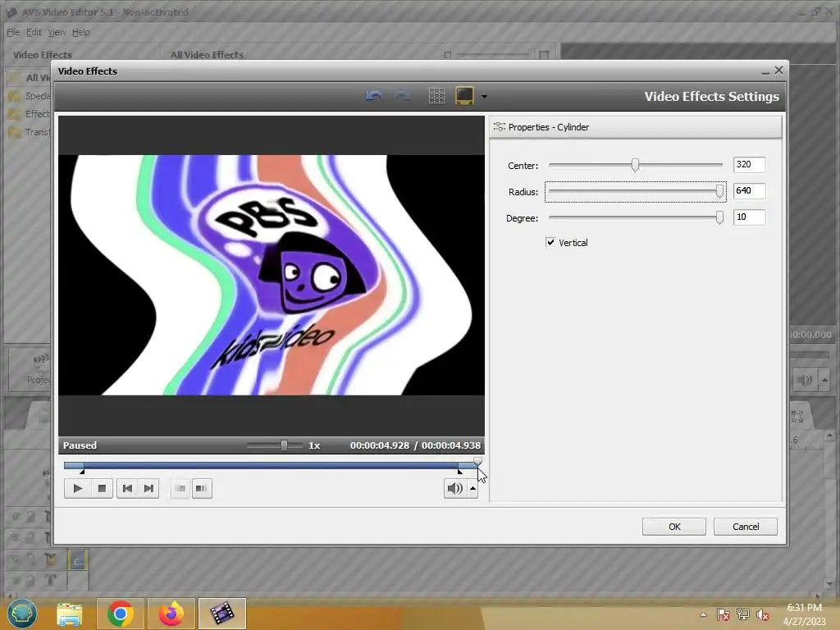Click the left trim marker on seek bar

tap(82, 472)
